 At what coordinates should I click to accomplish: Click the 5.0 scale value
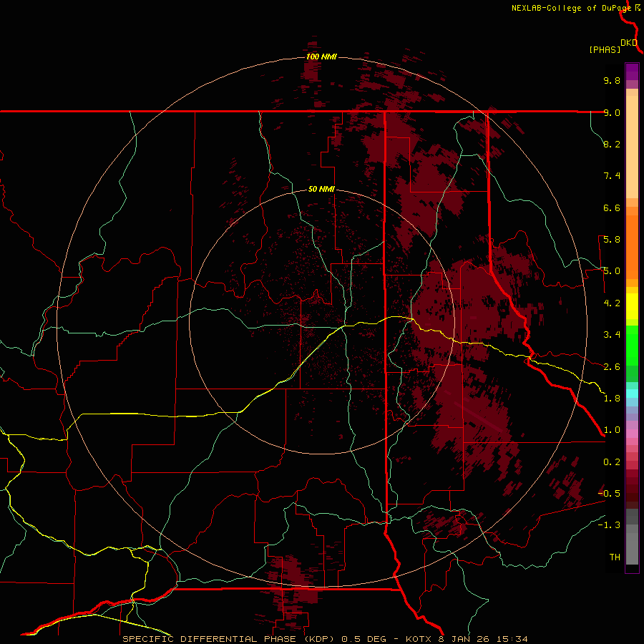(612, 271)
